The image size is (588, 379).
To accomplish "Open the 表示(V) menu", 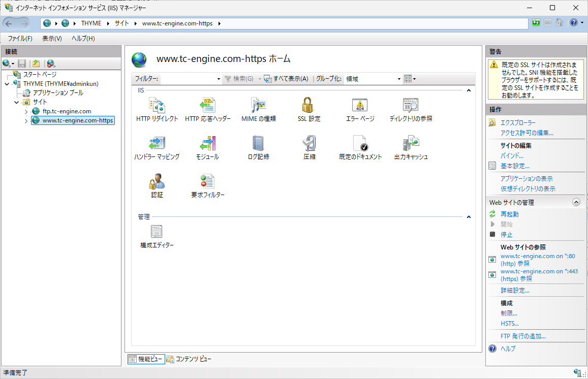I will 52,38.
